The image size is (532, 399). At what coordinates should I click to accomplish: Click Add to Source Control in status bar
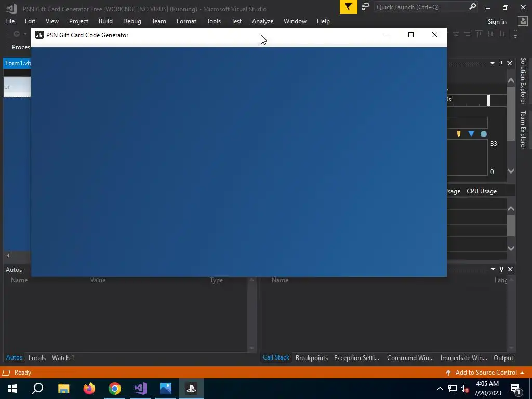[x=486, y=373]
